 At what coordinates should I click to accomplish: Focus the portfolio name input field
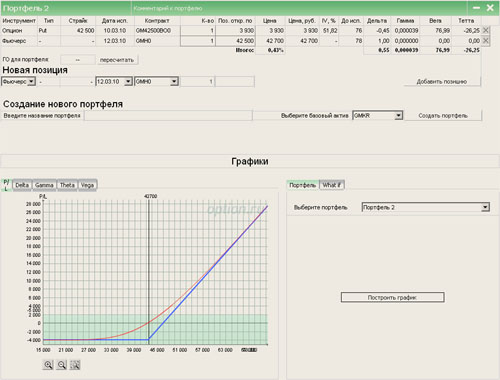[x=168, y=116]
